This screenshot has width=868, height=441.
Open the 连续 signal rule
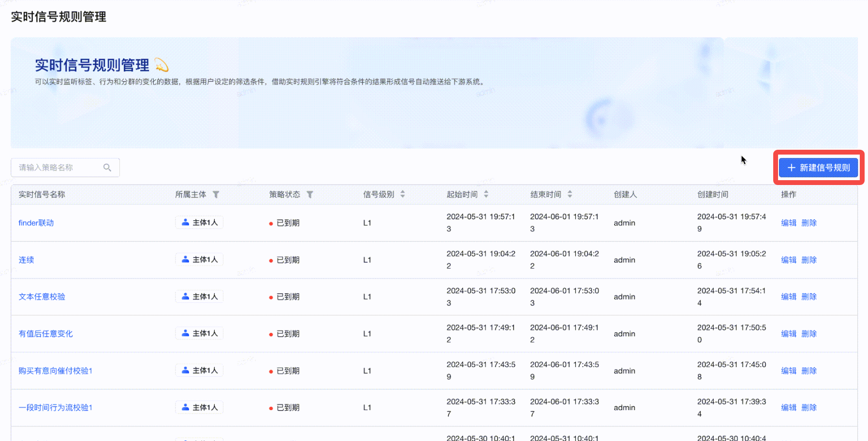click(26, 260)
